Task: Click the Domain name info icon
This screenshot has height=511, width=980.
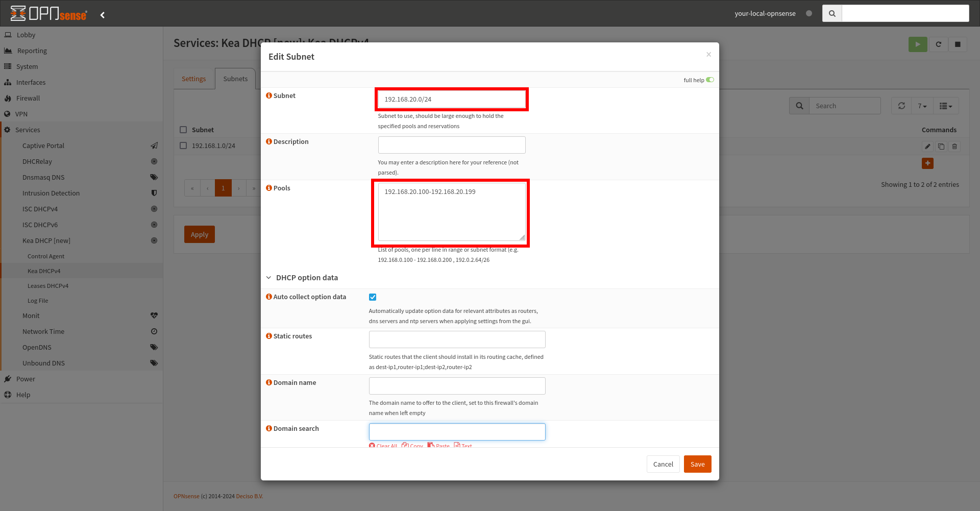Action: (x=269, y=382)
